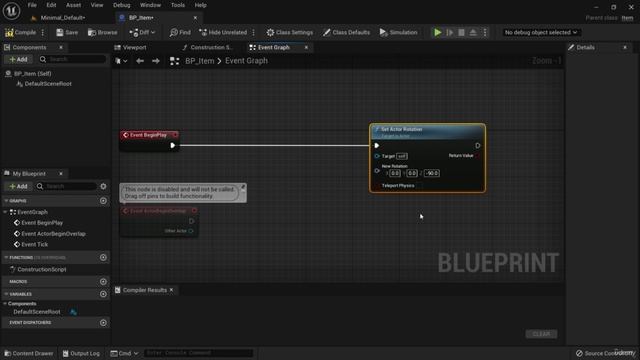Screen dimensions: 640x360
Task: Add a new event dispatcher with plus icon
Action: tap(103, 323)
